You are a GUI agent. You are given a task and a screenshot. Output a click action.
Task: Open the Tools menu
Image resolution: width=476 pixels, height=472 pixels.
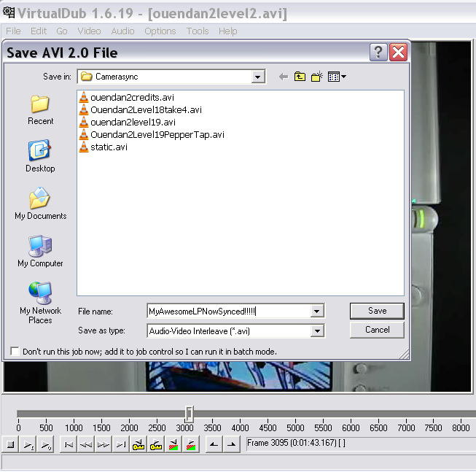point(198,31)
